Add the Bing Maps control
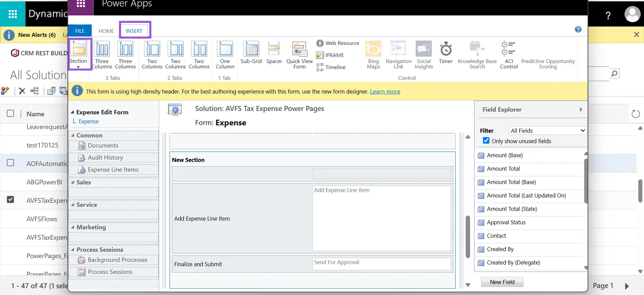Screen dimensions: 644x295 (373, 55)
